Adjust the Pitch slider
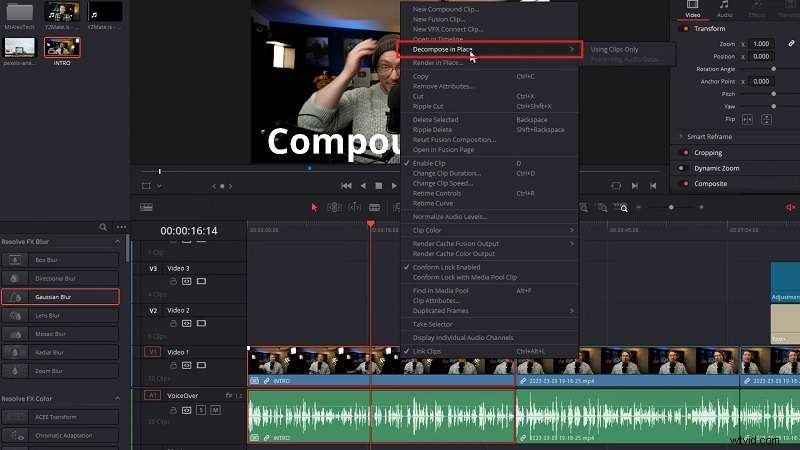The width and height of the screenshot is (800, 450). coord(773,94)
